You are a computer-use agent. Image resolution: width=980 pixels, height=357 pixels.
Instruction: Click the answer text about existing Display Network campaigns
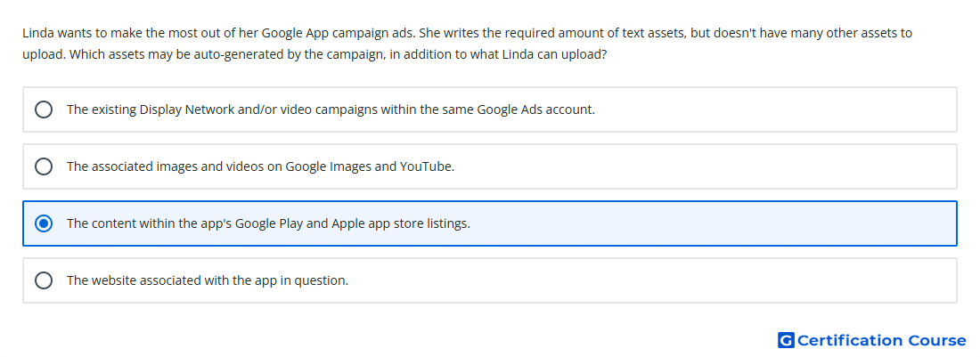tap(331, 110)
